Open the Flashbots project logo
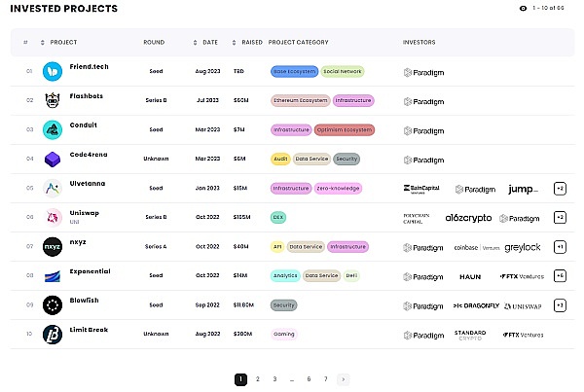The width and height of the screenshot is (584, 392). click(x=53, y=100)
